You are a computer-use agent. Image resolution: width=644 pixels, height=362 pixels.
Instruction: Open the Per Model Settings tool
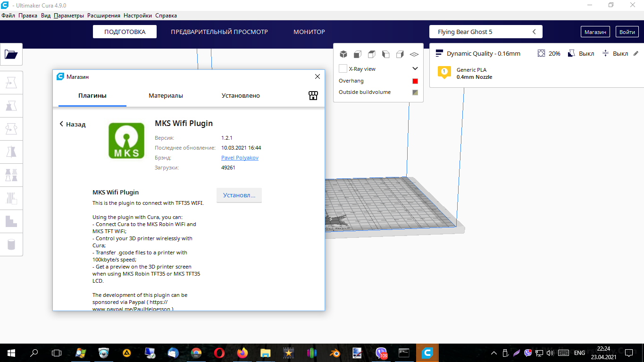11,175
